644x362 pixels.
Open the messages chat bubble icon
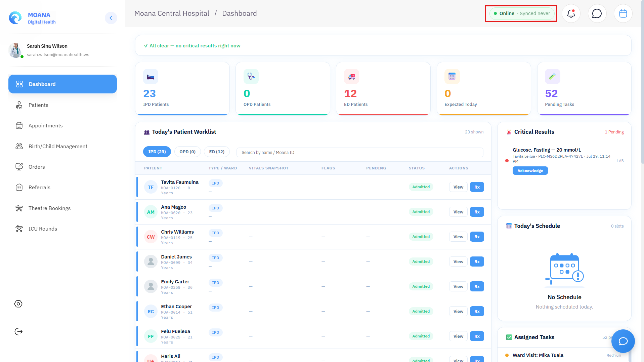pyautogui.click(x=597, y=13)
